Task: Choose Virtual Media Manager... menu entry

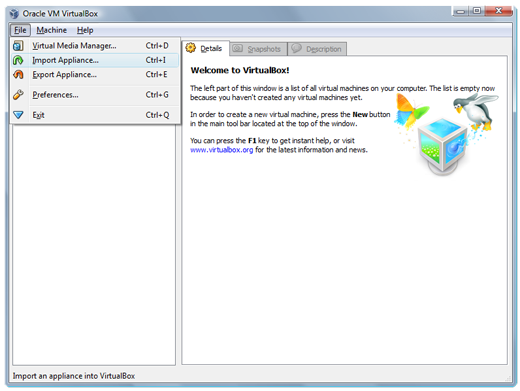Action: (95, 46)
